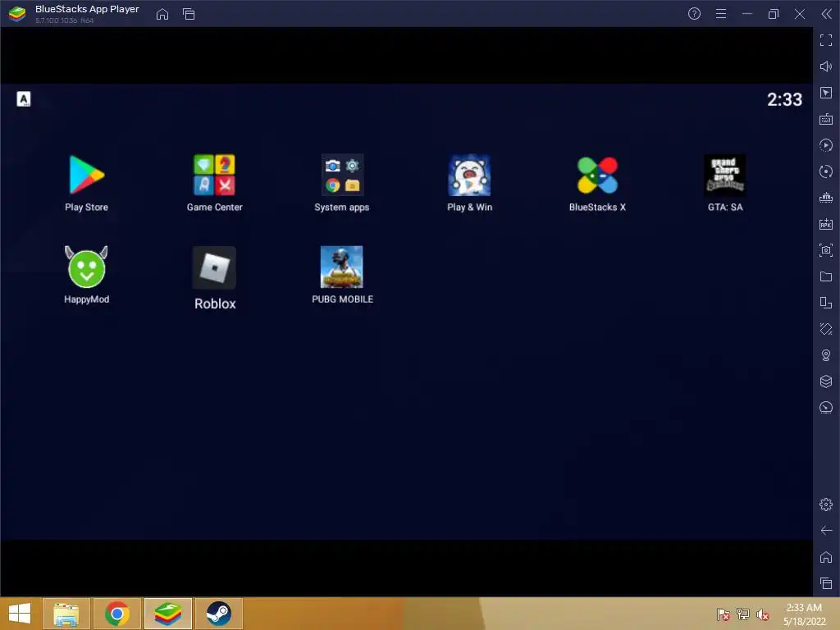This screenshot has height=630, width=840.
Task: Open BlueStacks settings gear
Action: tap(826, 504)
